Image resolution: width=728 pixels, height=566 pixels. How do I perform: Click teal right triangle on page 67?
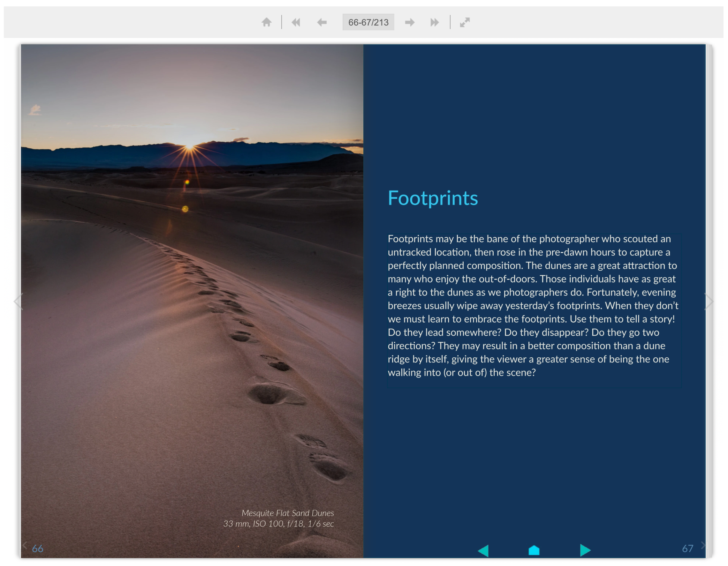click(x=585, y=550)
